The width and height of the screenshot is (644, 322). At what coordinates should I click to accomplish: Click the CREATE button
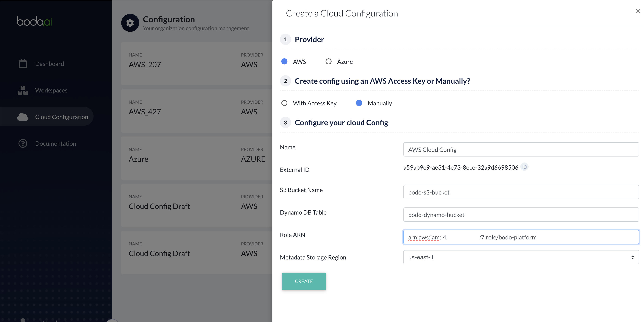[304, 281]
